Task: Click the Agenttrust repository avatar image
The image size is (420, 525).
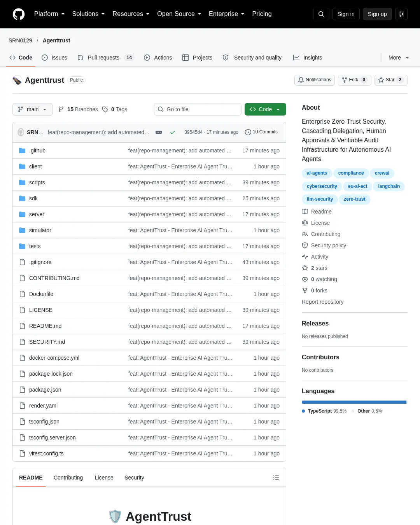Action: point(17,80)
